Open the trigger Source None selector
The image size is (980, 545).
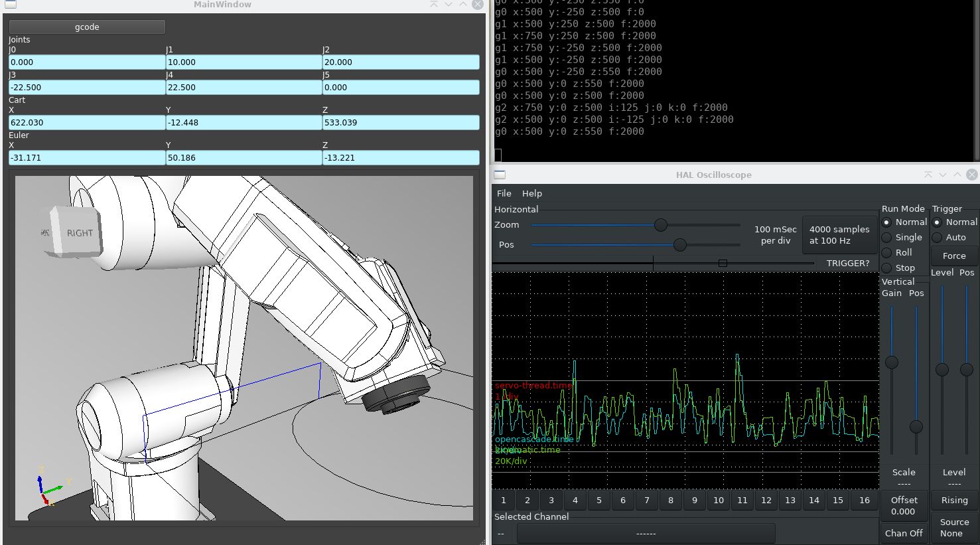tap(954, 528)
